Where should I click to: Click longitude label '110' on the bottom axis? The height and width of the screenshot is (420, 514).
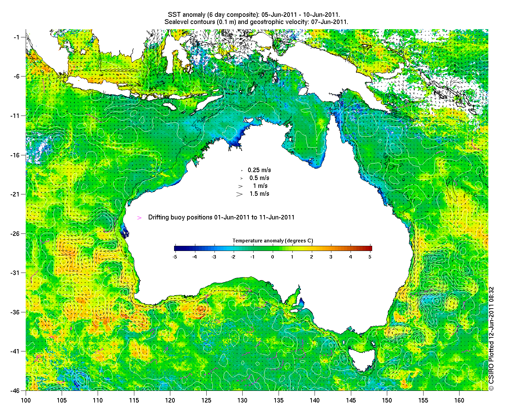coord(98,400)
